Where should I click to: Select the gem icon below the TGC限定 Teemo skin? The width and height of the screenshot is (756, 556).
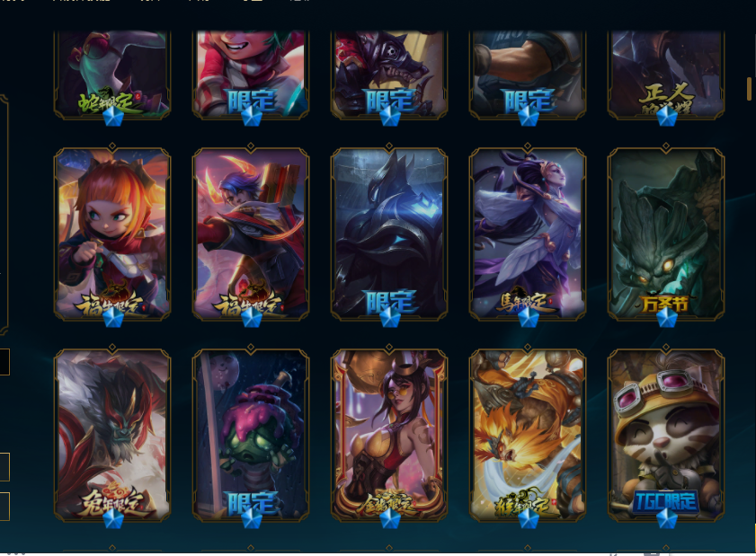pyautogui.click(x=667, y=518)
